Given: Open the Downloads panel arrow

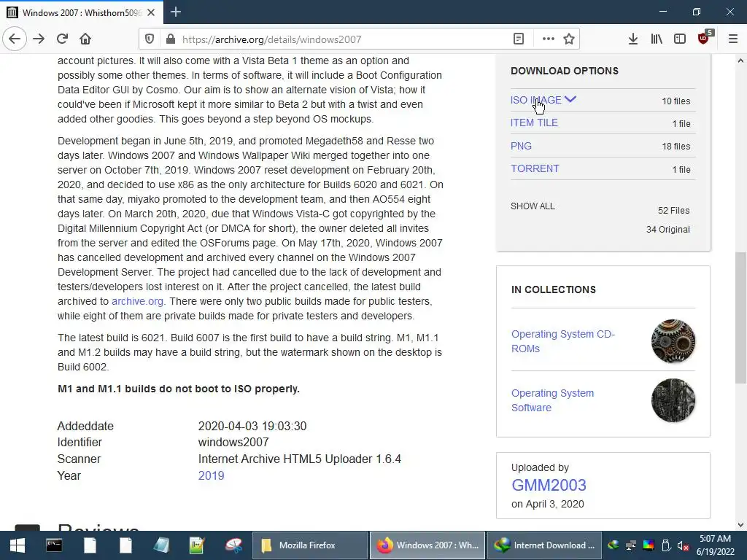Looking at the screenshot, I should coord(632,39).
